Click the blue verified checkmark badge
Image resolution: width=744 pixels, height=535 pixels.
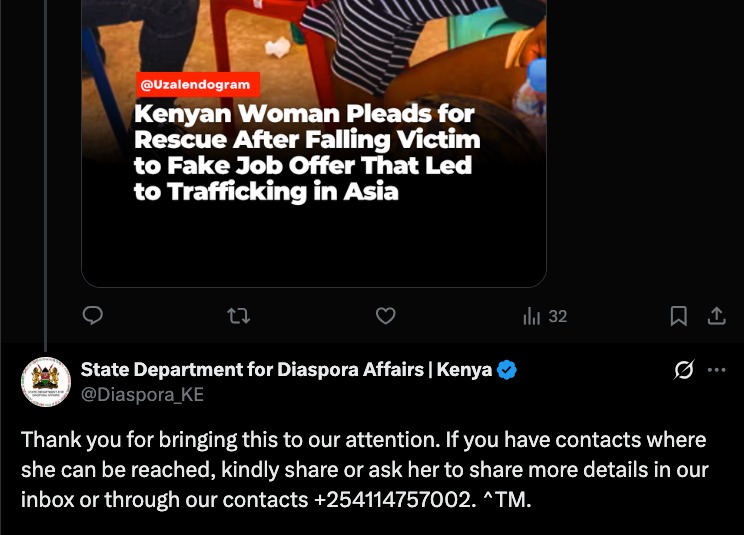(507, 370)
